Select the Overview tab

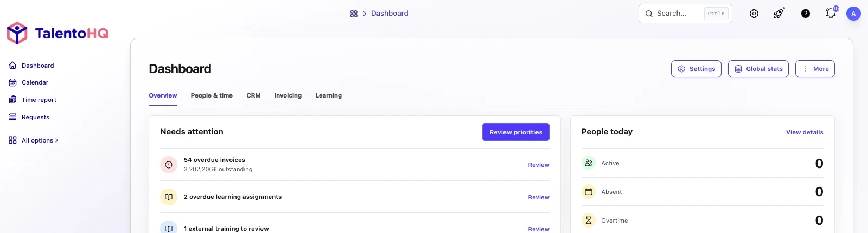[163, 95]
